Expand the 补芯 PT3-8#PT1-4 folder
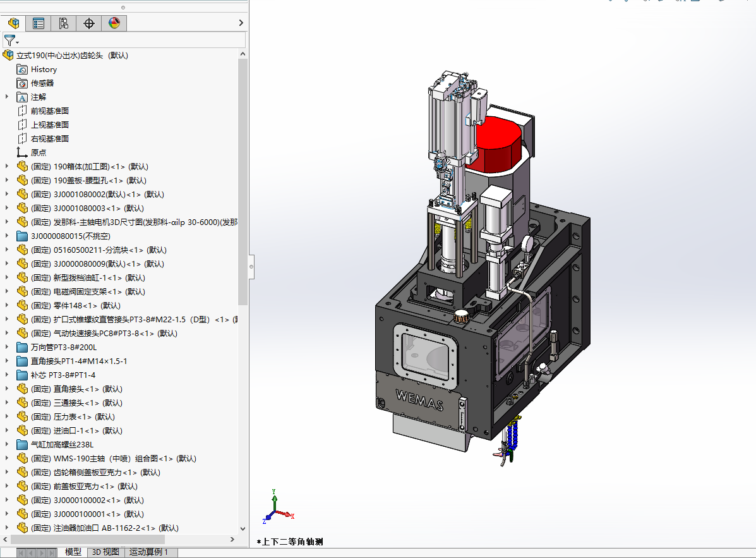 (7, 375)
